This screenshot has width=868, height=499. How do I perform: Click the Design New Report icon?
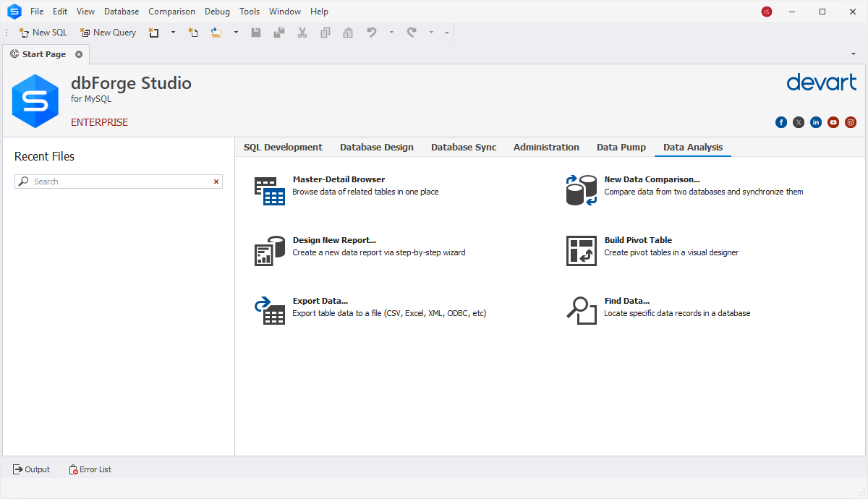270,251
